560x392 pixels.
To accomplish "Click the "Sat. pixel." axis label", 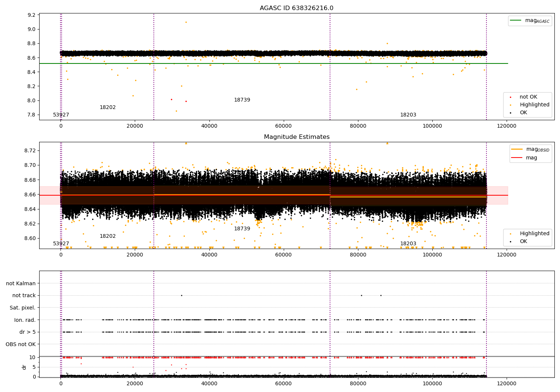I will (22, 308).
